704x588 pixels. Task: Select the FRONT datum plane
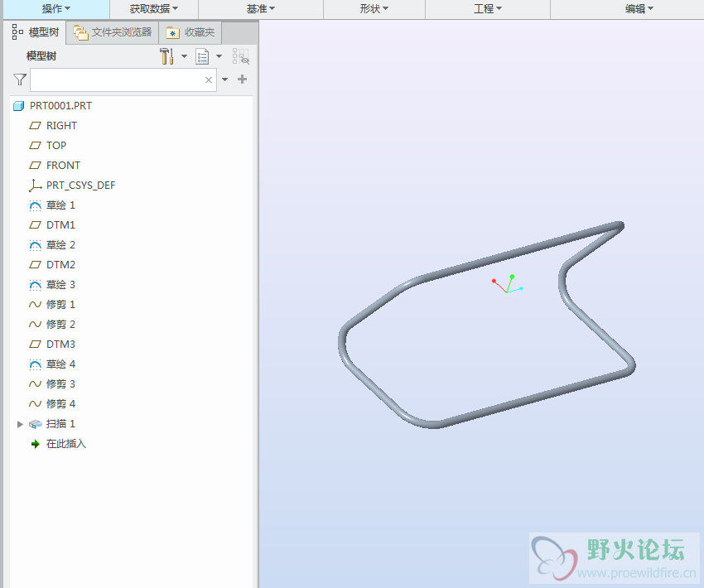63,165
